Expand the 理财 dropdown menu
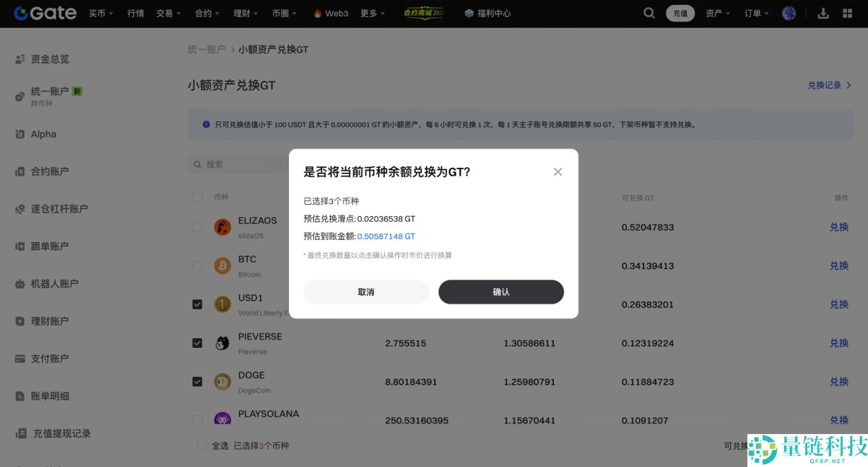This screenshot has height=467, width=868. [246, 13]
